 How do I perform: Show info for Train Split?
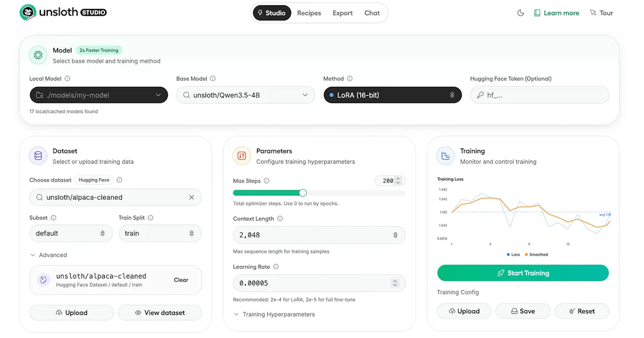coord(150,218)
